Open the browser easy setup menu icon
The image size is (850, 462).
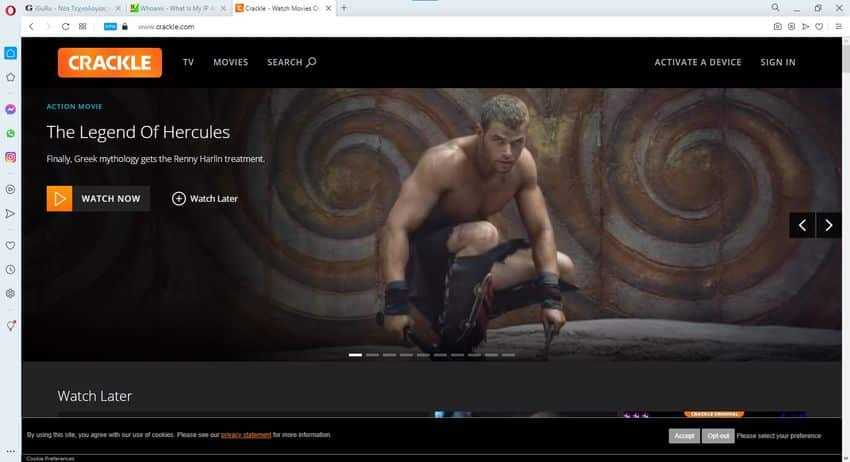tap(838, 27)
